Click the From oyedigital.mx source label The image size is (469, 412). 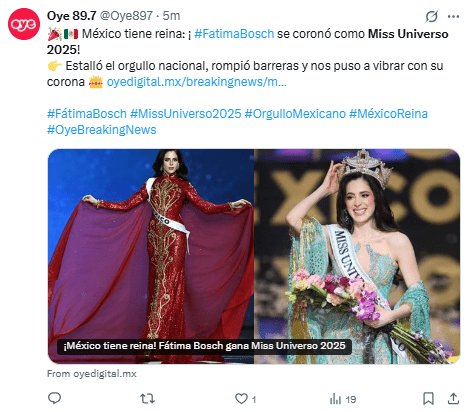coord(92,374)
